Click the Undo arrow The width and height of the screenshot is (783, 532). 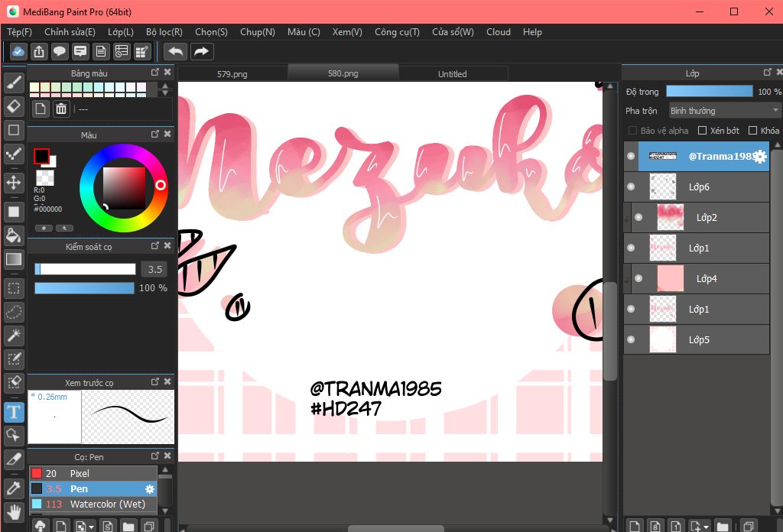pos(175,51)
